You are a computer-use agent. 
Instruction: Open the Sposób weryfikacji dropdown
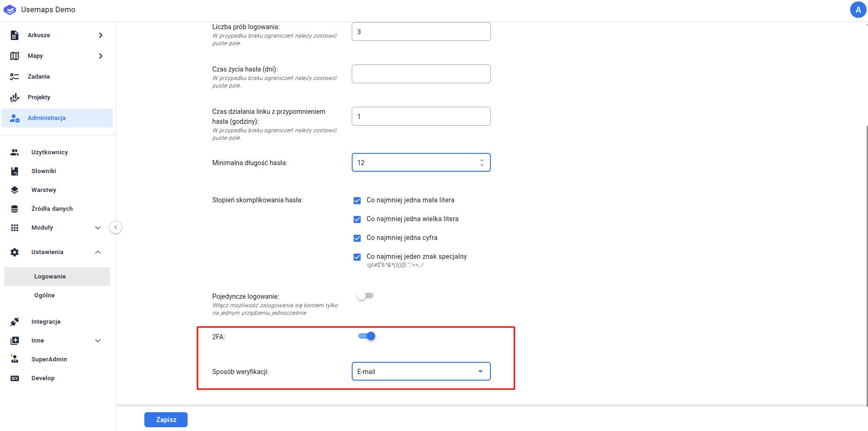421,371
